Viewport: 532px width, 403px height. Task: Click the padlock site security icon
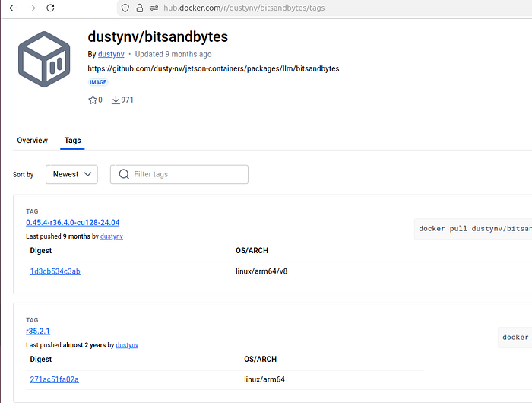pos(139,8)
